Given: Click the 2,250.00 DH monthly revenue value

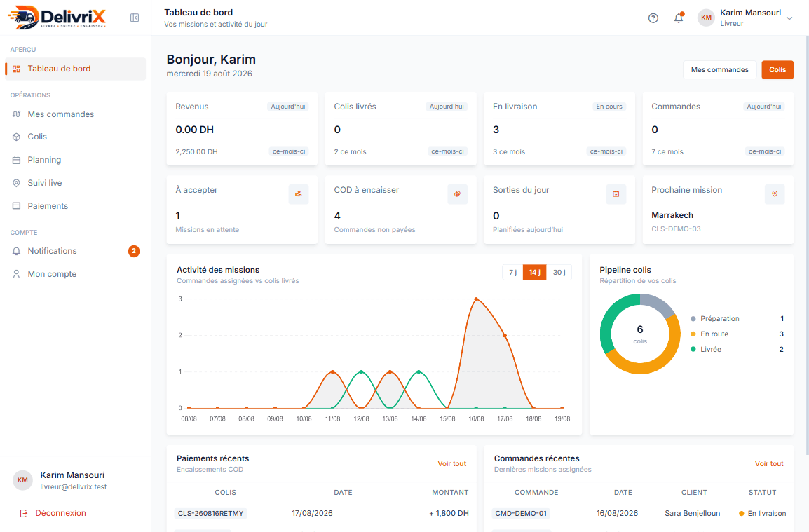Looking at the screenshot, I should click(x=196, y=151).
